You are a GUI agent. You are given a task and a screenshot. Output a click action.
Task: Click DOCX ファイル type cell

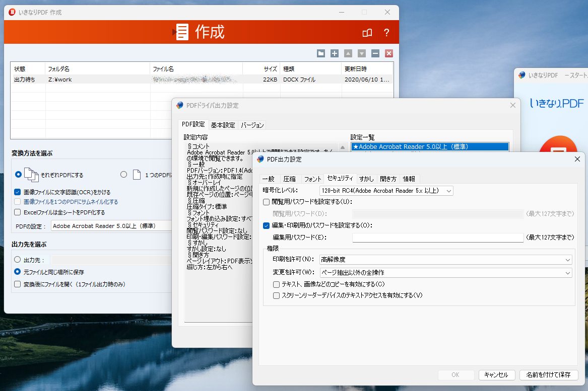click(299, 80)
